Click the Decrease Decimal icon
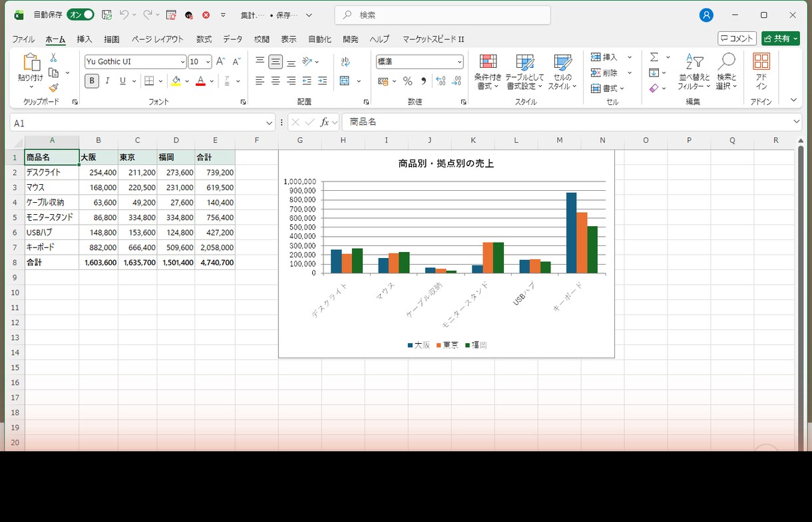The height and width of the screenshot is (522, 812). [457, 81]
